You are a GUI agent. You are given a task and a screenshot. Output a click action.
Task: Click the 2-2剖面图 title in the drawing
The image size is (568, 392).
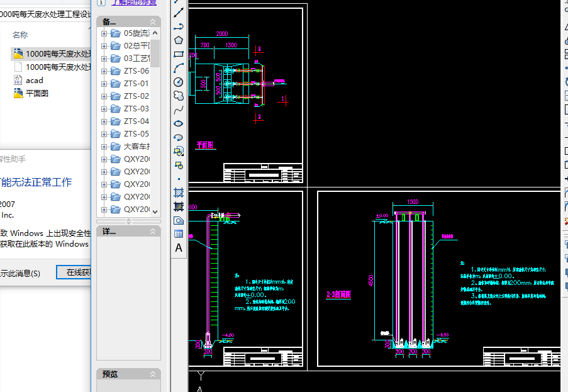(338, 294)
